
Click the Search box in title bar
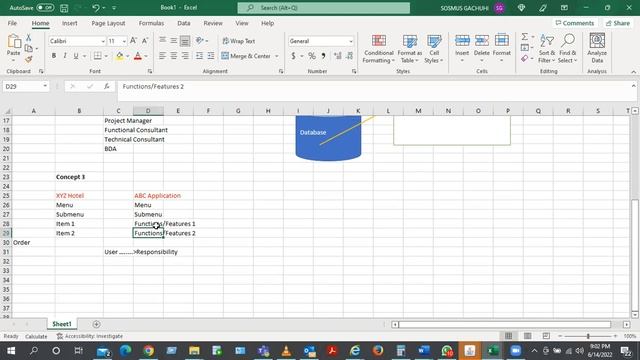pos(324,8)
